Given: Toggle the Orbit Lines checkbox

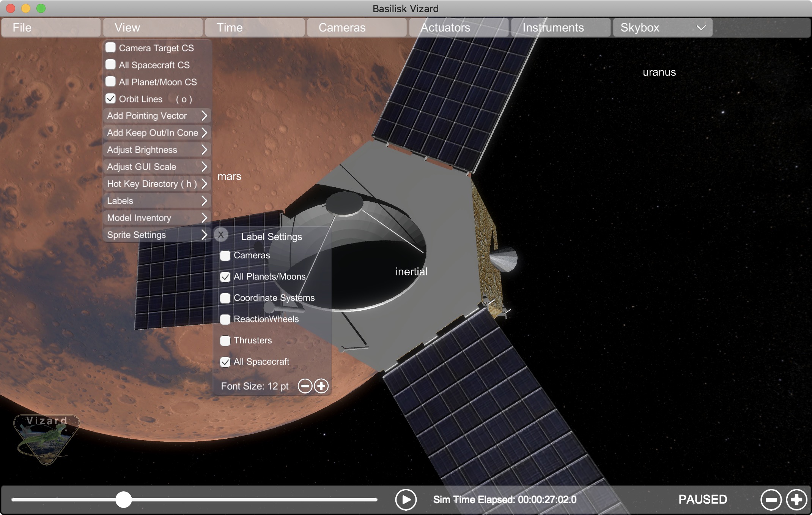Looking at the screenshot, I should (x=110, y=99).
